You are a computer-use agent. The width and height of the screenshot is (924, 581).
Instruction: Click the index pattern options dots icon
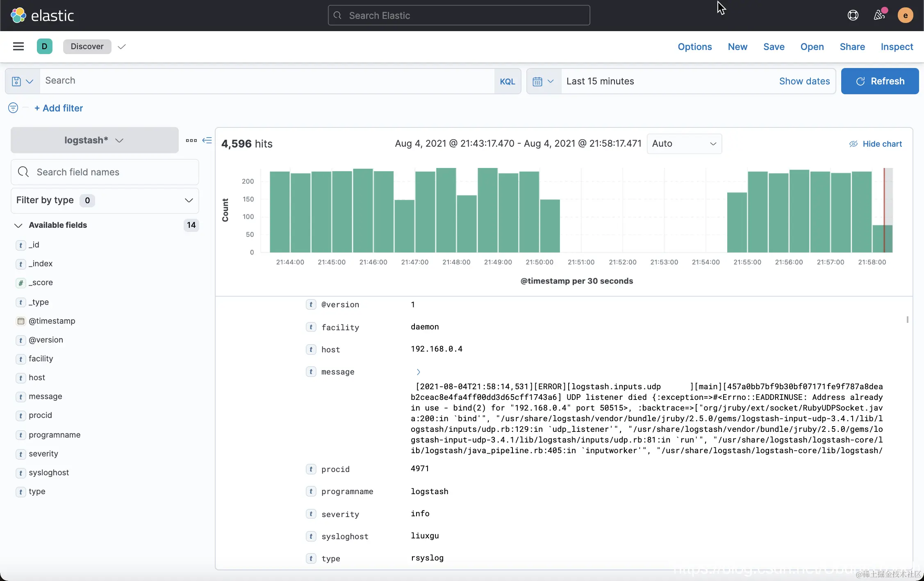click(191, 140)
